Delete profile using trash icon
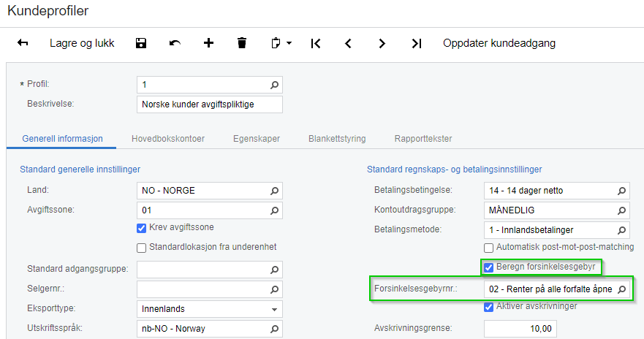The image size is (644, 339). tap(242, 43)
